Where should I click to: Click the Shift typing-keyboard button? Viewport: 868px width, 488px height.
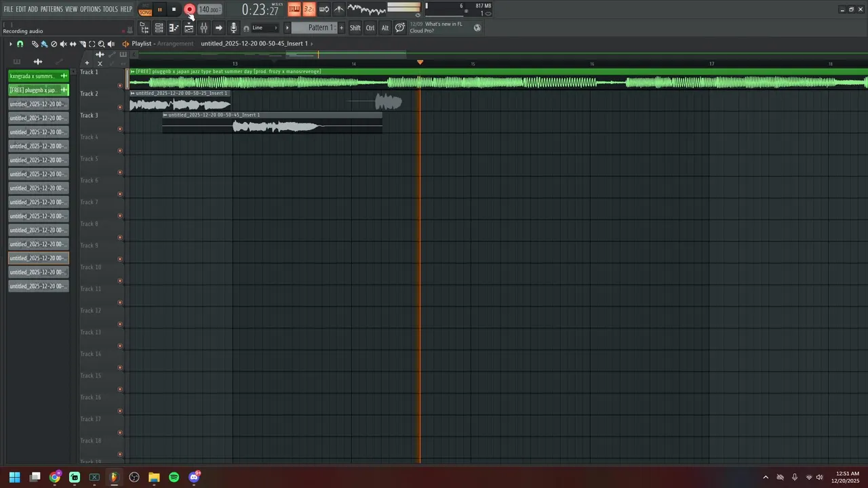pyautogui.click(x=355, y=28)
